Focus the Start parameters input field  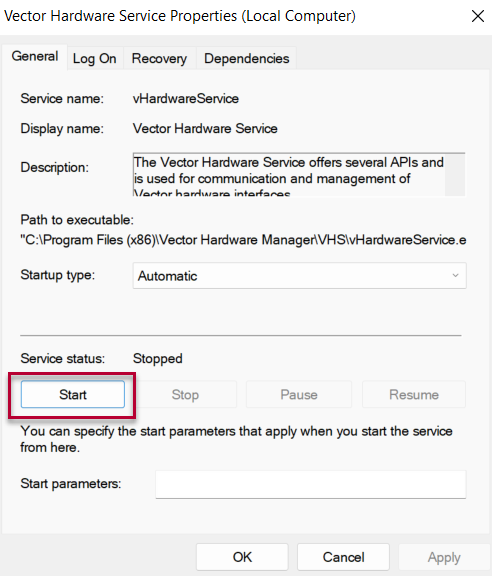tap(311, 484)
